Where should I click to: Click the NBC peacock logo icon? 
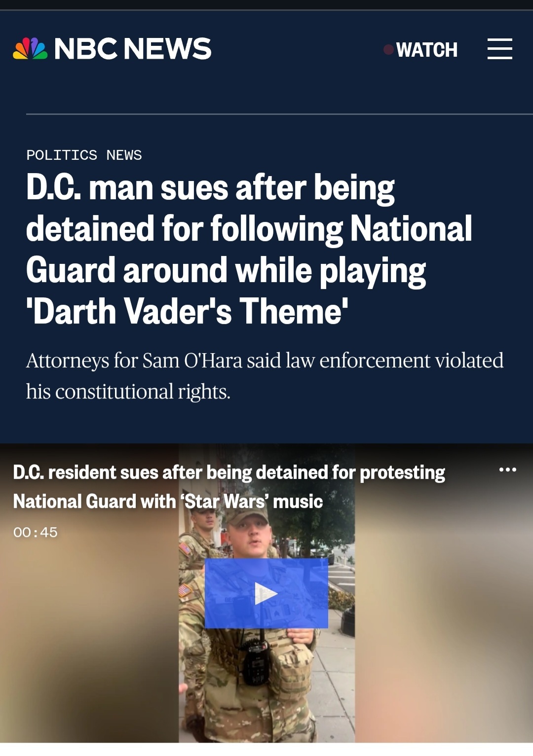point(30,48)
